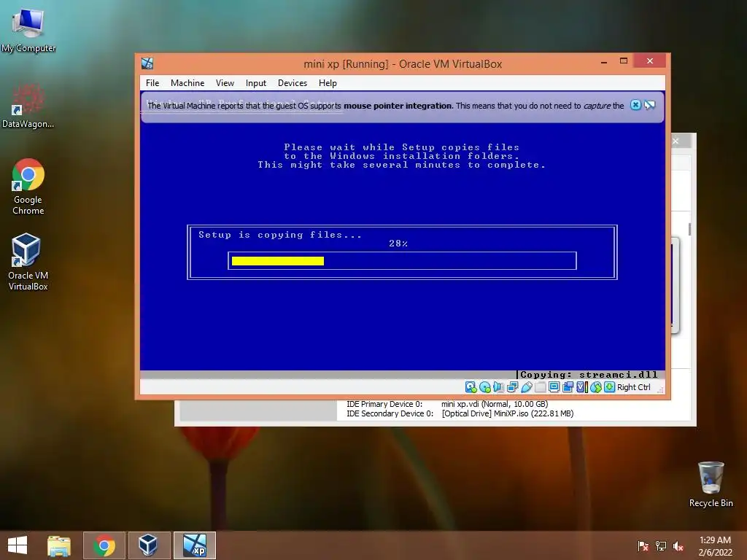Viewport: 747px width, 560px height.
Task: Dismiss the mouse pointer integration notification
Action: (x=635, y=105)
